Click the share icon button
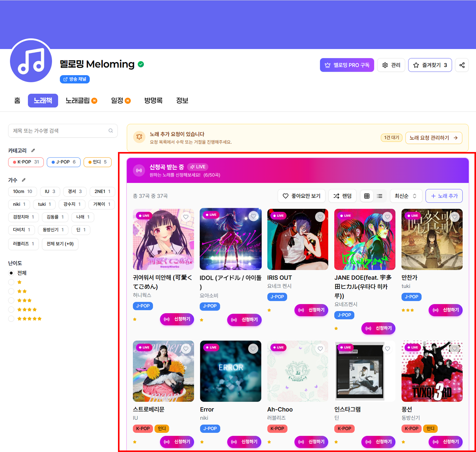The width and height of the screenshot is (476, 452). tap(462, 65)
